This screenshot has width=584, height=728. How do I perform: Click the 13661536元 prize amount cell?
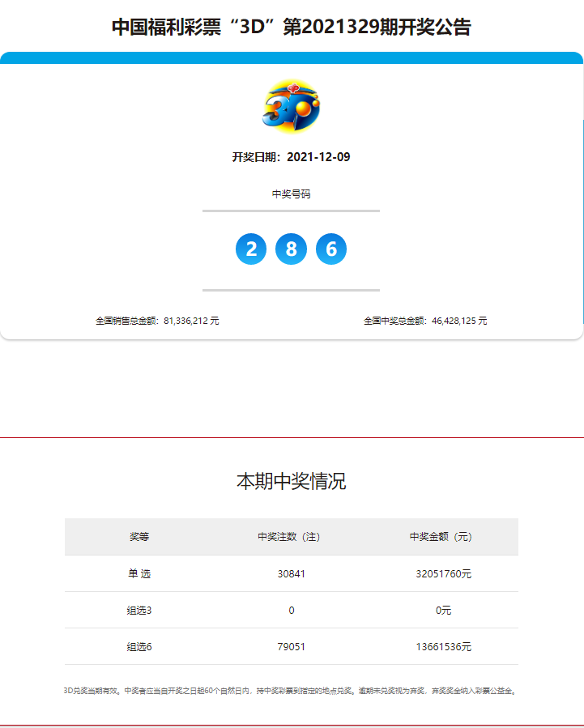click(443, 646)
